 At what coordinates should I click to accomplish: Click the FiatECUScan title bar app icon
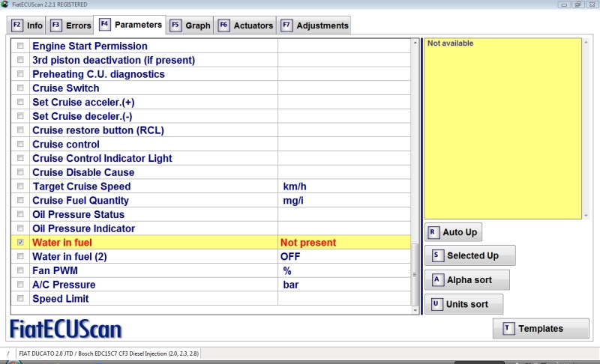pyautogui.click(x=4, y=4)
